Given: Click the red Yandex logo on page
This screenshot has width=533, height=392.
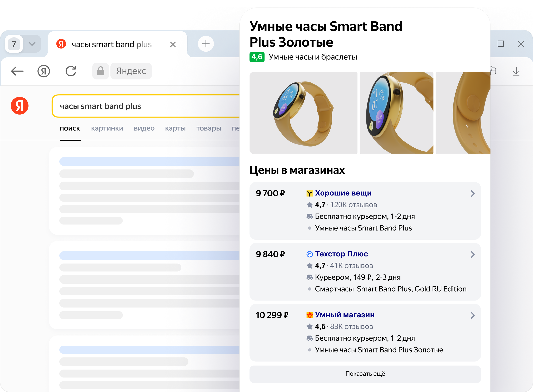Looking at the screenshot, I should click(20, 106).
